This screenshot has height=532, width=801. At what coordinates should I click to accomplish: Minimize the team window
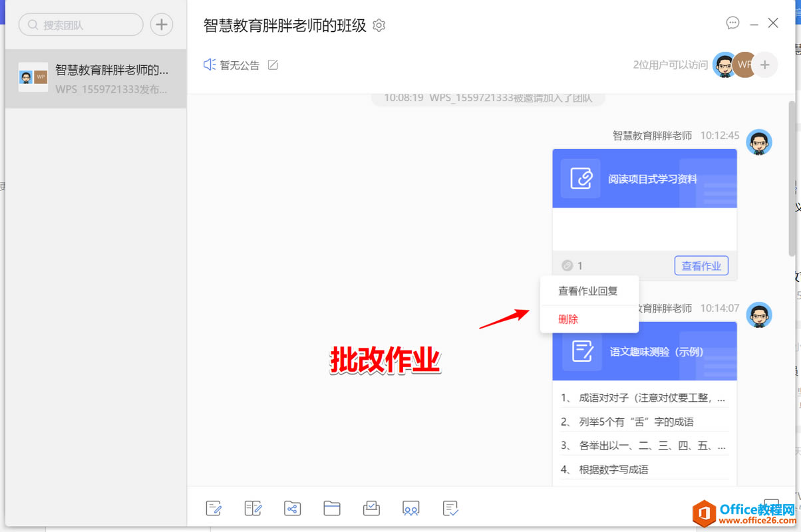(754, 24)
